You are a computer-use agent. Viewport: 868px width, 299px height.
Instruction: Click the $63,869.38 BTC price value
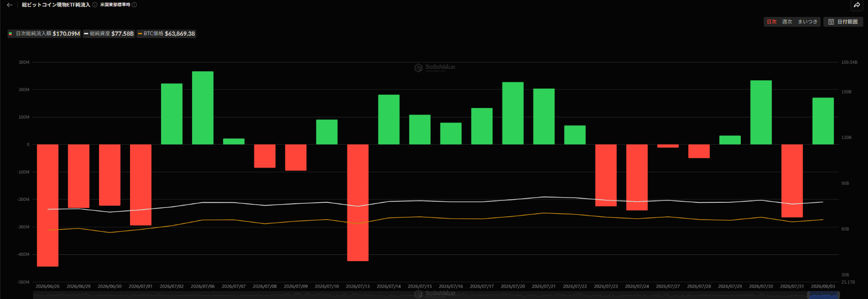pyautogui.click(x=180, y=34)
